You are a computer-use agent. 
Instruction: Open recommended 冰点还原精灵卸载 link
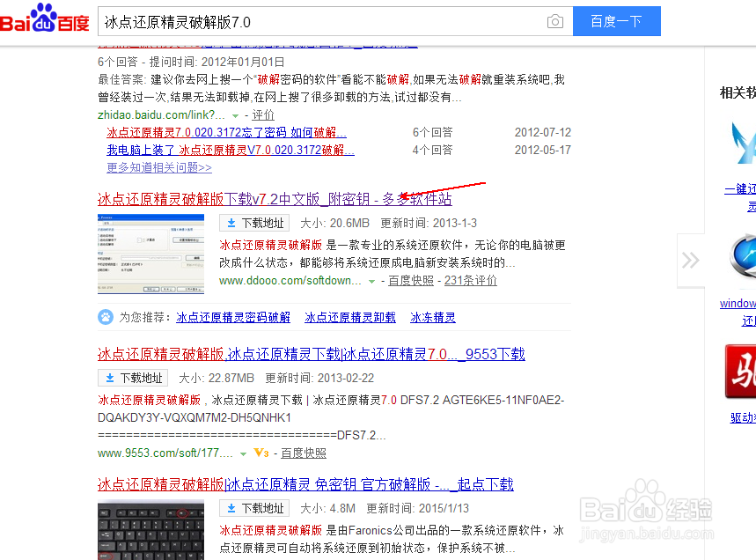pos(350,317)
